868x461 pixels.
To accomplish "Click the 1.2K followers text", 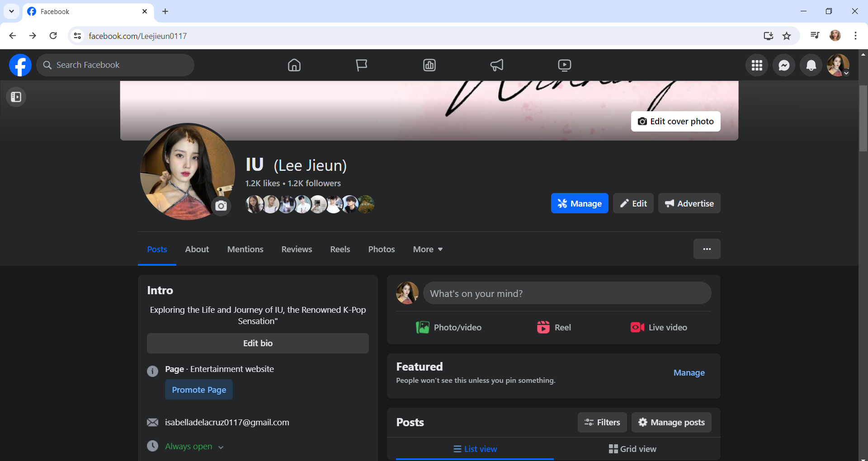I will 314,183.
